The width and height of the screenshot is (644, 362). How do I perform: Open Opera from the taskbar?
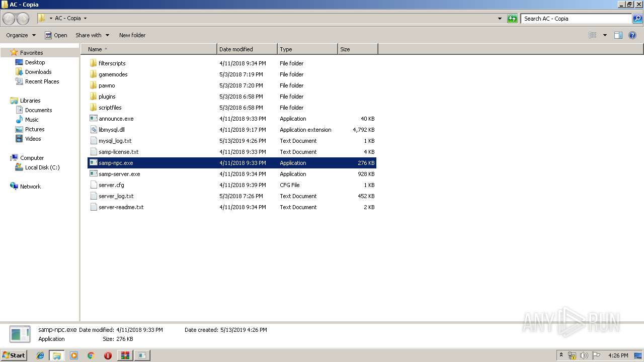click(108, 355)
